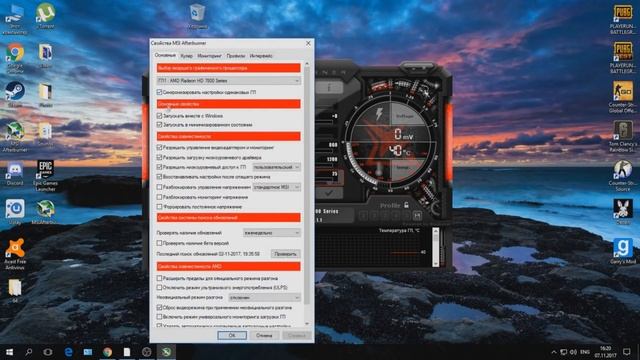This screenshot has height=360, width=640.
Task: Open the Steam desktop shortcut
Action: coord(15,95)
